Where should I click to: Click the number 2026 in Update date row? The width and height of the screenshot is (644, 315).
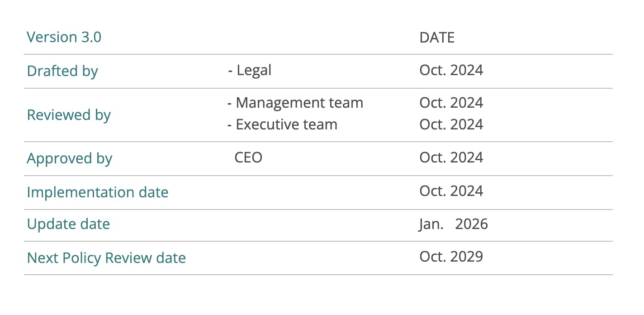(x=471, y=224)
